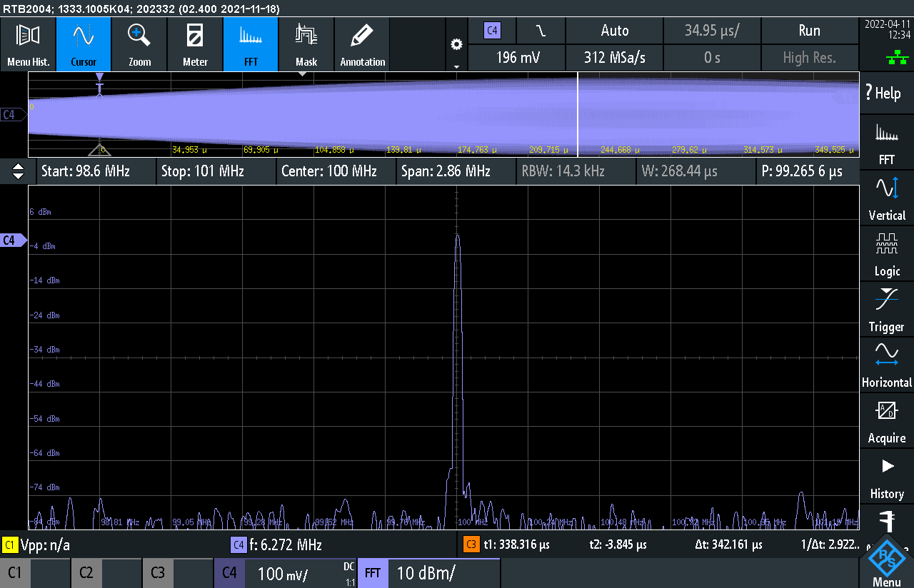914x588 pixels.
Task: Change the Auto trigger mode
Action: [x=615, y=31]
